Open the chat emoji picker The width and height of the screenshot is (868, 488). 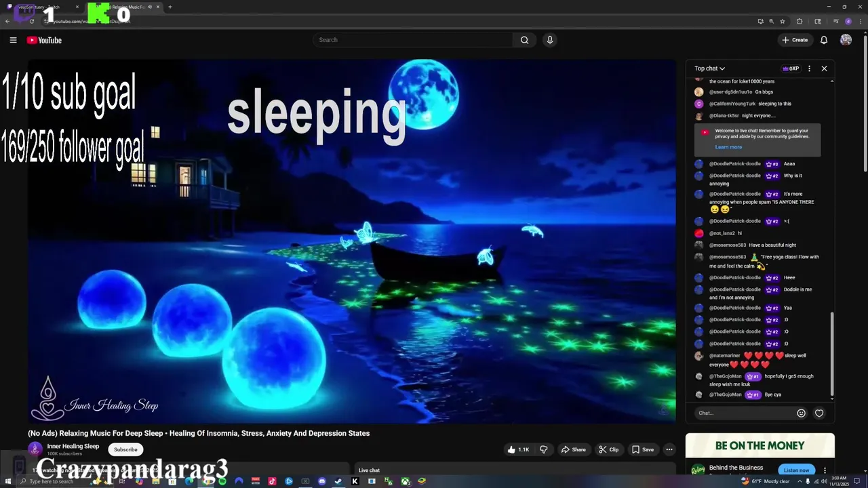(801, 413)
